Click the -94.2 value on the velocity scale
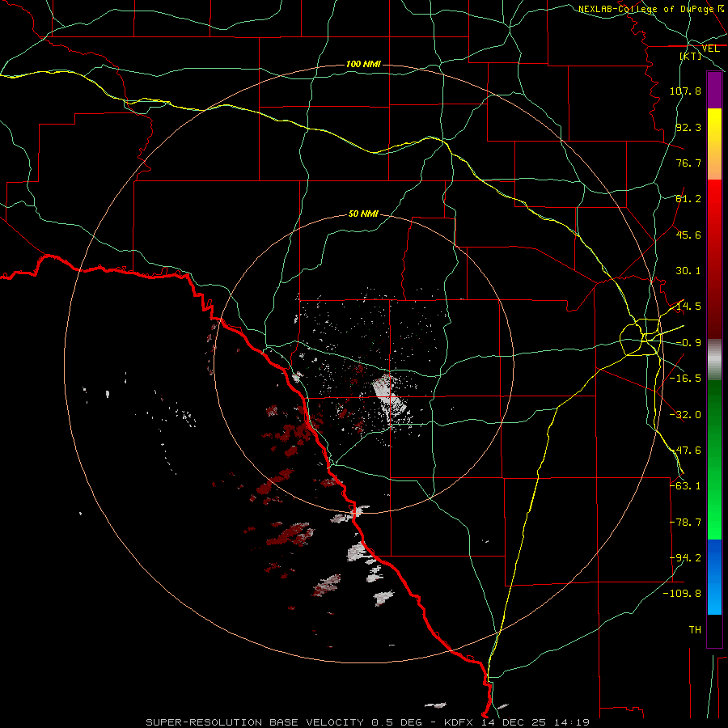This screenshot has height=728, width=728. pos(685,558)
